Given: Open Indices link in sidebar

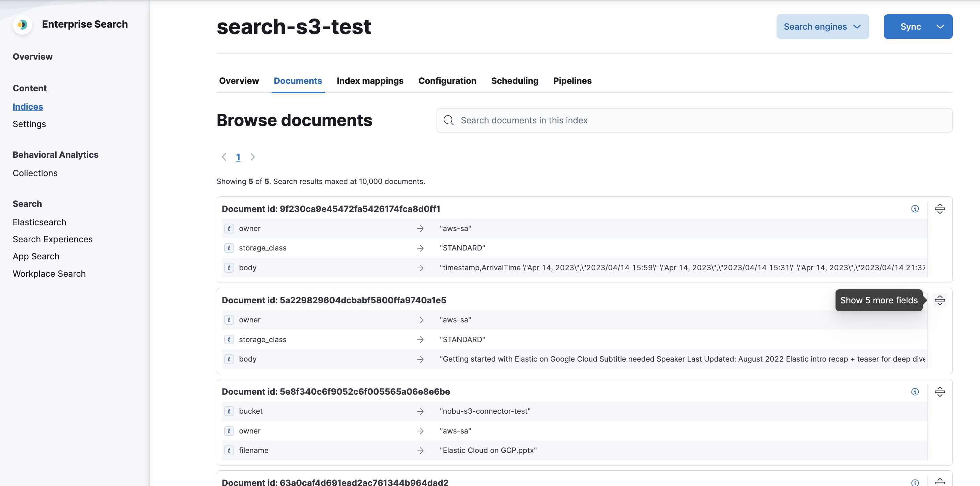Looking at the screenshot, I should tap(28, 107).
